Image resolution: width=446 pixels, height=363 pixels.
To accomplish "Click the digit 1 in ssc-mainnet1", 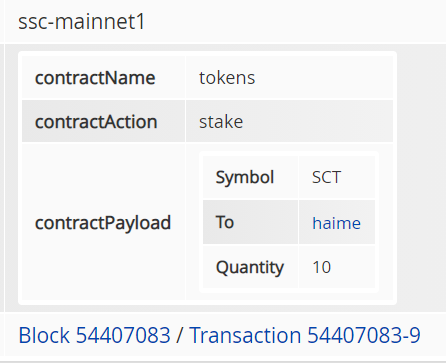I will click(x=141, y=22).
